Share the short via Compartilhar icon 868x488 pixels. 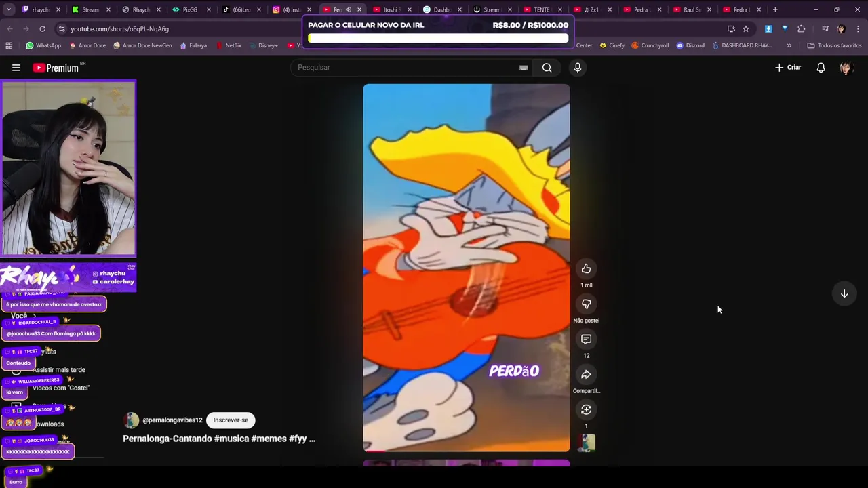tap(586, 375)
